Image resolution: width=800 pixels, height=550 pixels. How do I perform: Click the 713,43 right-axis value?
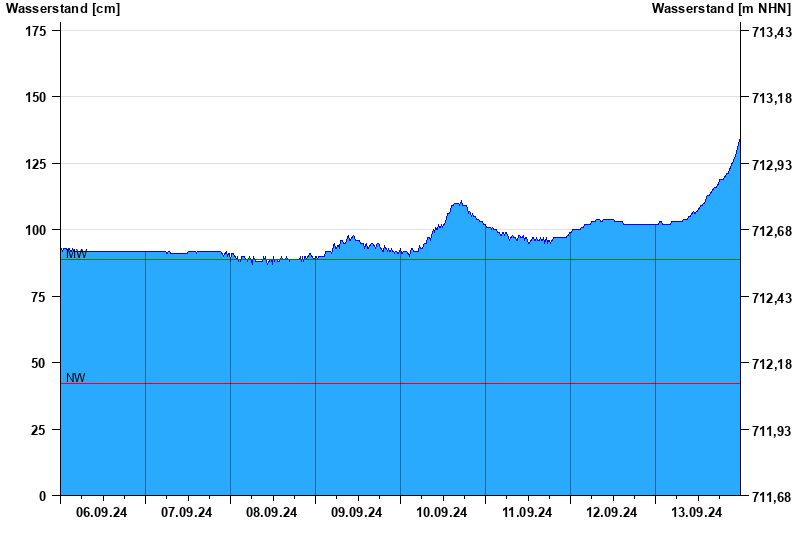click(x=772, y=32)
